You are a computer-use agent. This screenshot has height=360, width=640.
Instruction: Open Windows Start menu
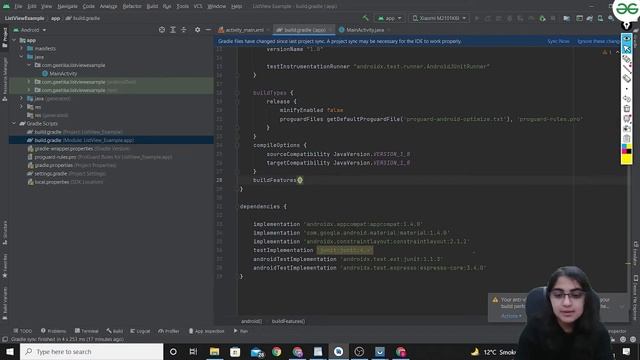click(x=10, y=351)
